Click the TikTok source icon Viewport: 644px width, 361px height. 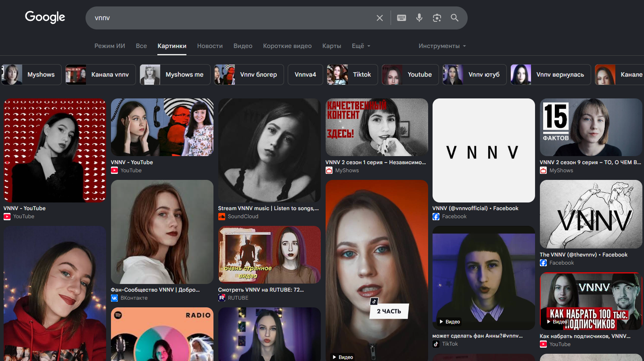coord(436,344)
